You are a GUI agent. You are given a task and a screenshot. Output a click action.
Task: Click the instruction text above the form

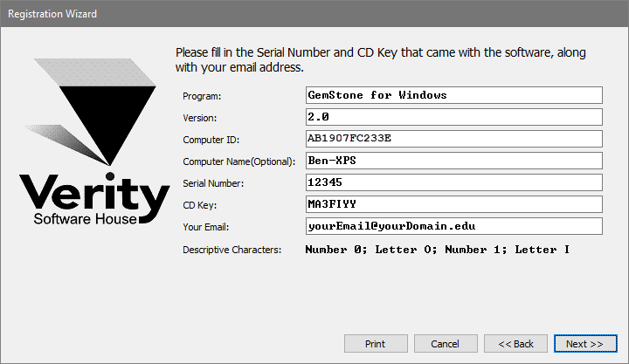click(x=381, y=59)
